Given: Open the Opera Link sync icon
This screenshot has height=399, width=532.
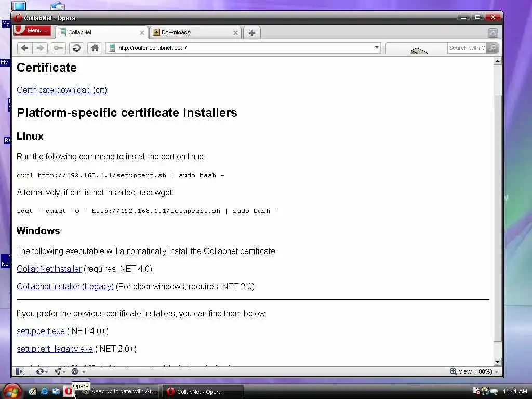Looking at the screenshot, I should tap(39, 371).
